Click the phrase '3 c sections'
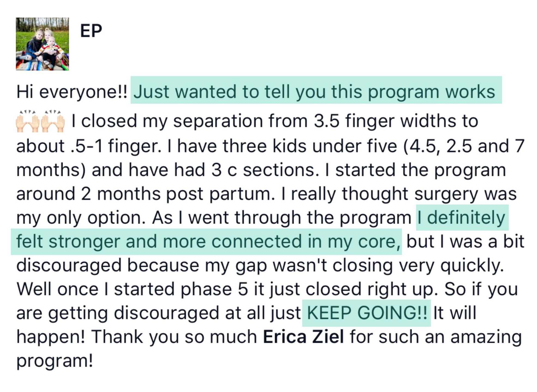The height and width of the screenshot is (392, 537). point(265,170)
